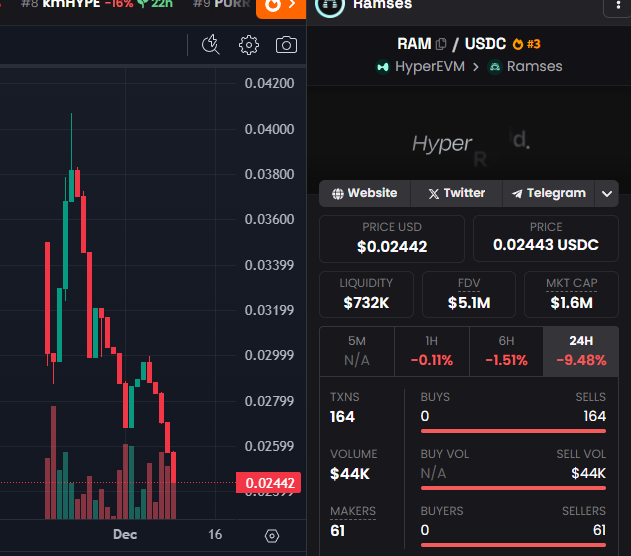This screenshot has width=631, height=556.
Task: Click the 0.04000 price axis label
Action: 269,129
